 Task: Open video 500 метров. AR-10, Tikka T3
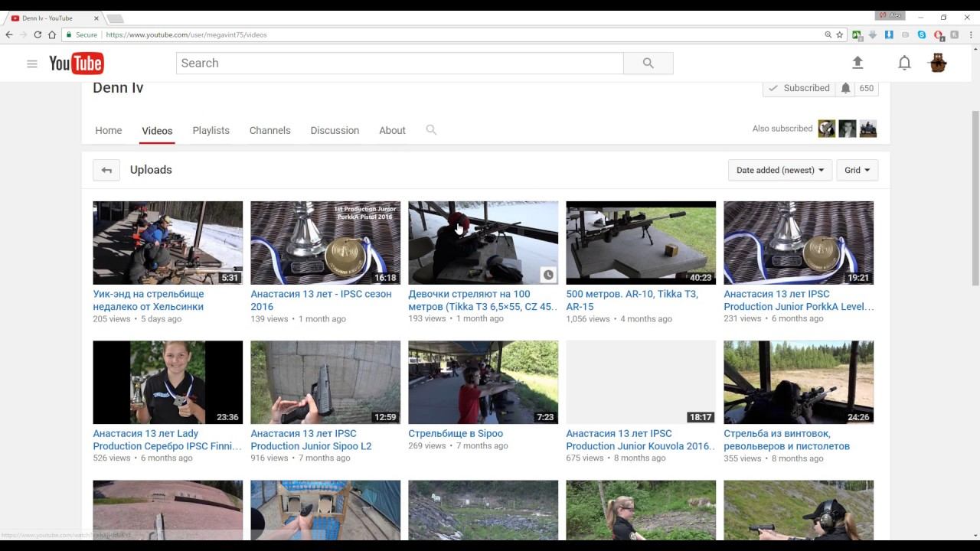pyautogui.click(x=632, y=300)
